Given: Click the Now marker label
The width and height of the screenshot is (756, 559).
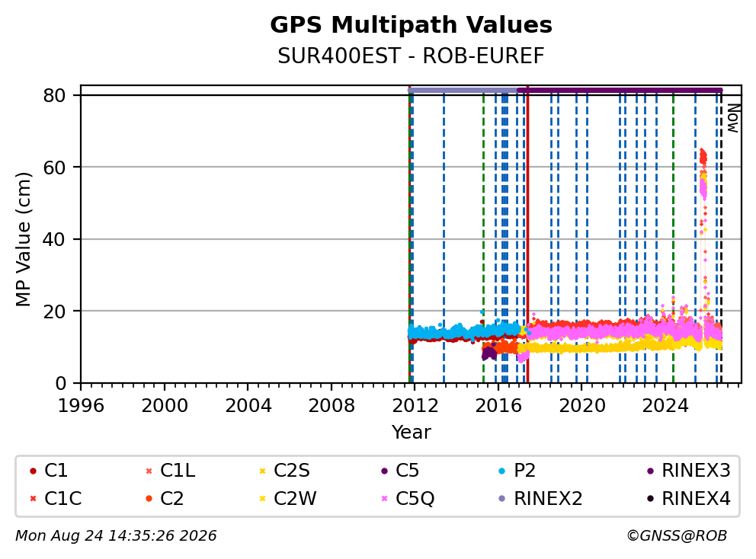Looking at the screenshot, I should [733, 118].
